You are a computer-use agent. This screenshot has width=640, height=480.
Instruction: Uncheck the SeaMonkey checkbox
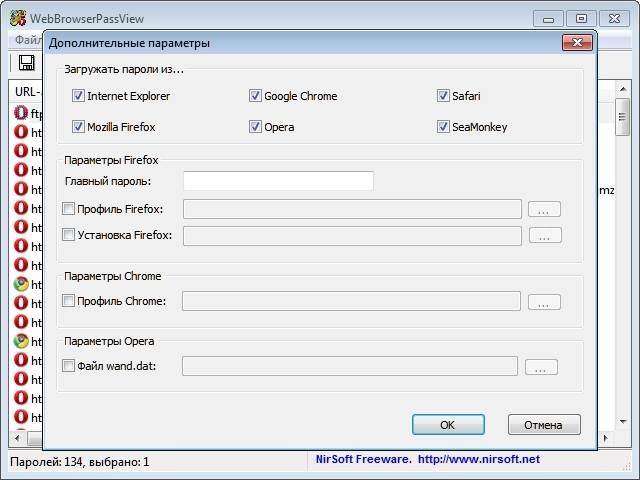coord(443,127)
